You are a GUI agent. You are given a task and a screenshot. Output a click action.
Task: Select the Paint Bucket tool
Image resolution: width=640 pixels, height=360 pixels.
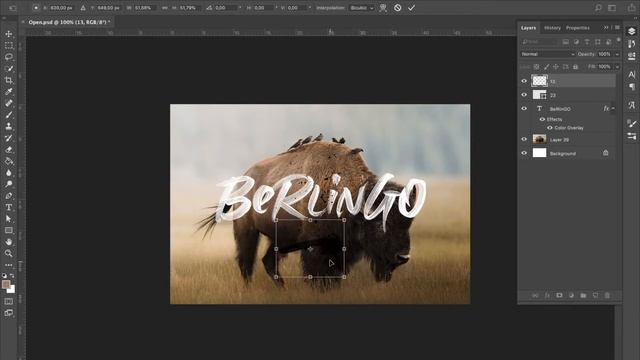pos(9,161)
